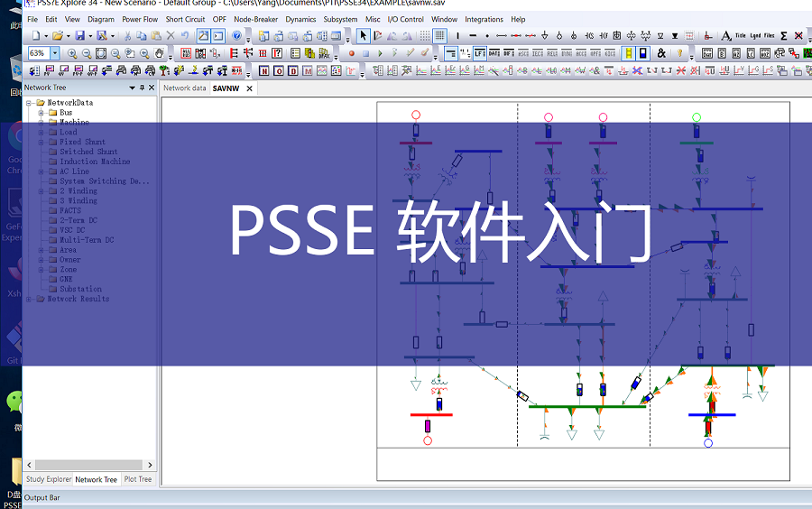Close the SAVNW diagram tab
812x509 pixels.
[249, 88]
